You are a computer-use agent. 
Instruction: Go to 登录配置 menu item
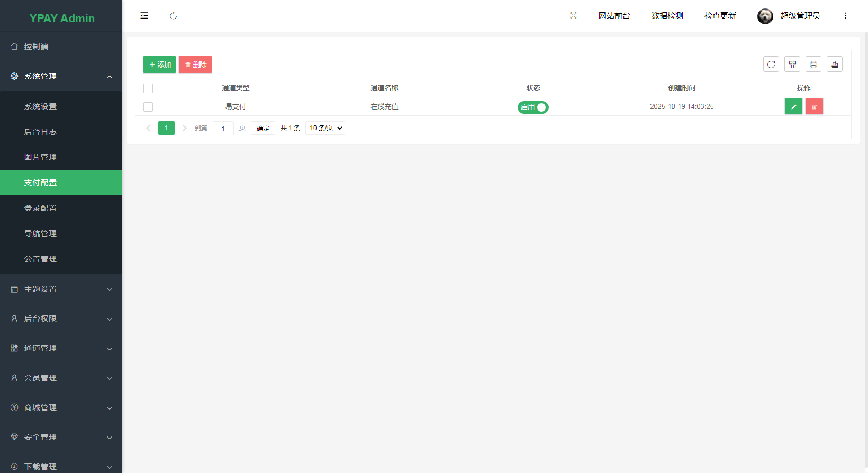pos(40,208)
